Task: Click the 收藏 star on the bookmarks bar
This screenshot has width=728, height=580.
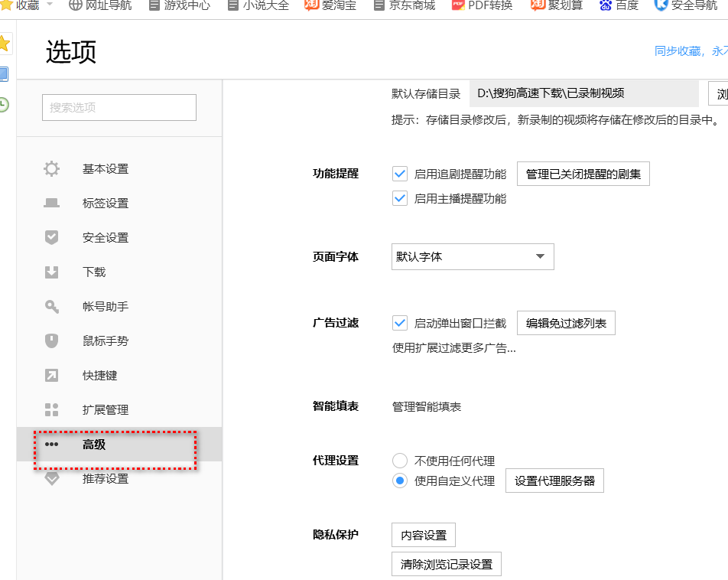Action: tap(5, 5)
